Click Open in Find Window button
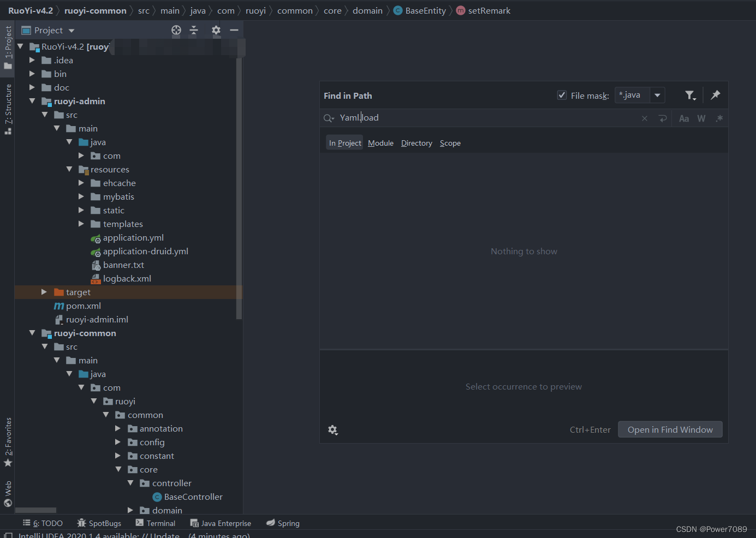Screen dimensions: 756x538 coord(670,430)
